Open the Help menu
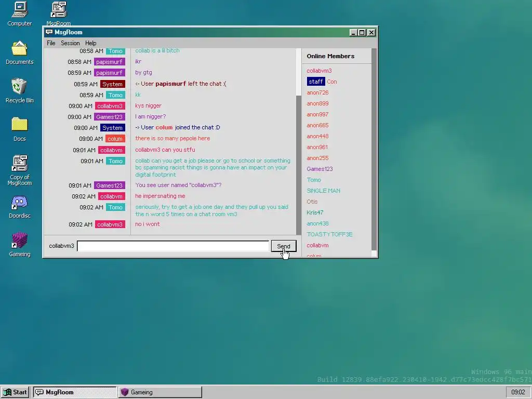The image size is (532, 399). tap(90, 43)
